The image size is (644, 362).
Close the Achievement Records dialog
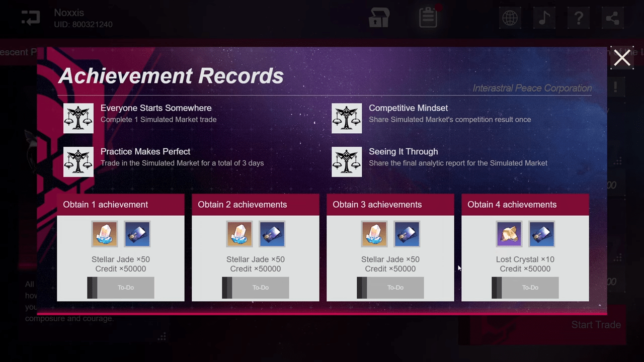point(622,58)
